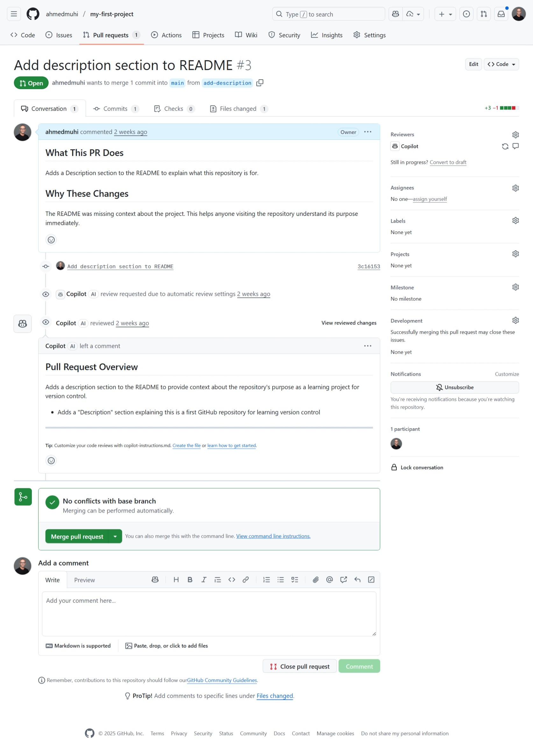Screen dimensions: 533x756
Task: Switch comment editor to Preview
Action: coord(84,580)
